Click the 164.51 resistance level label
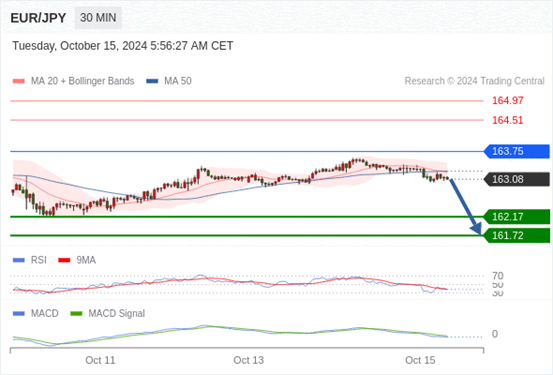The height and width of the screenshot is (375, 553). (508, 120)
